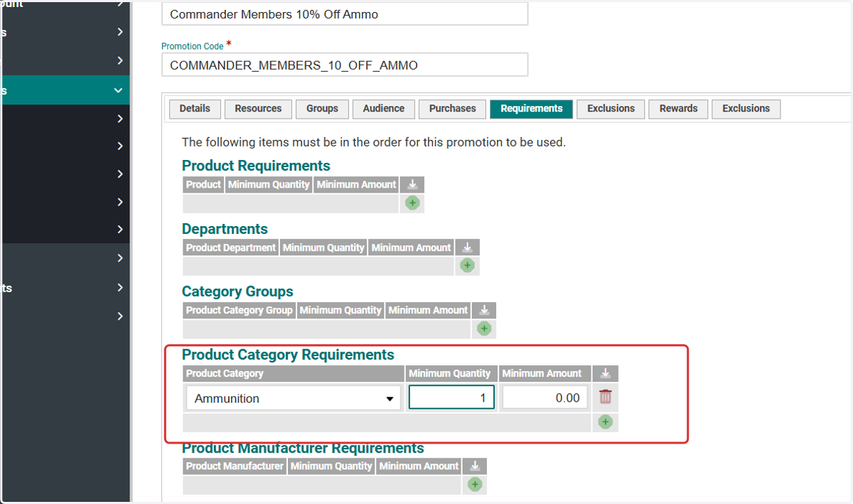This screenshot has width=853, height=504.
Task: Click the Minimum Amount field showing 0.00
Action: (545, 398)
